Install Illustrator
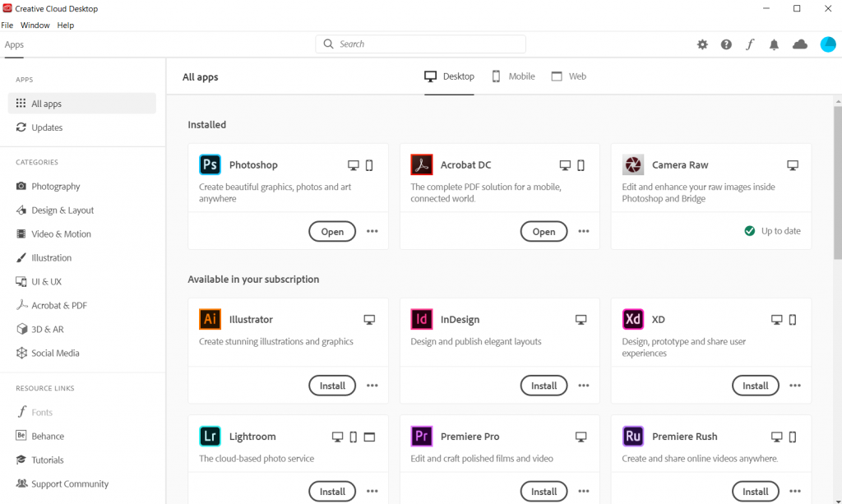The image size is (842, 504). (x=332, y=386)
